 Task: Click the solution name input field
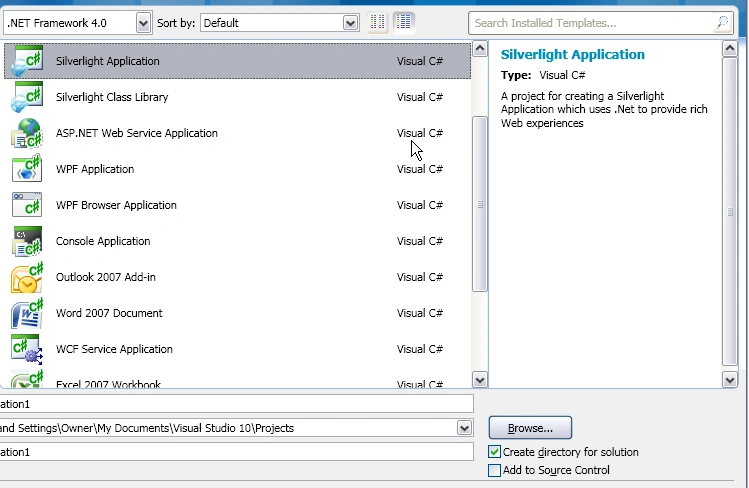(236, 452)
